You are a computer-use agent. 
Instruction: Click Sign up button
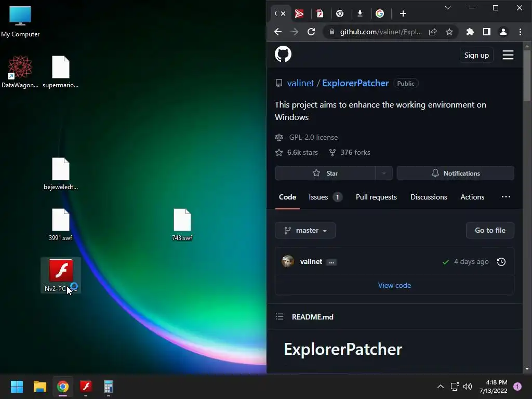(476, 55)
